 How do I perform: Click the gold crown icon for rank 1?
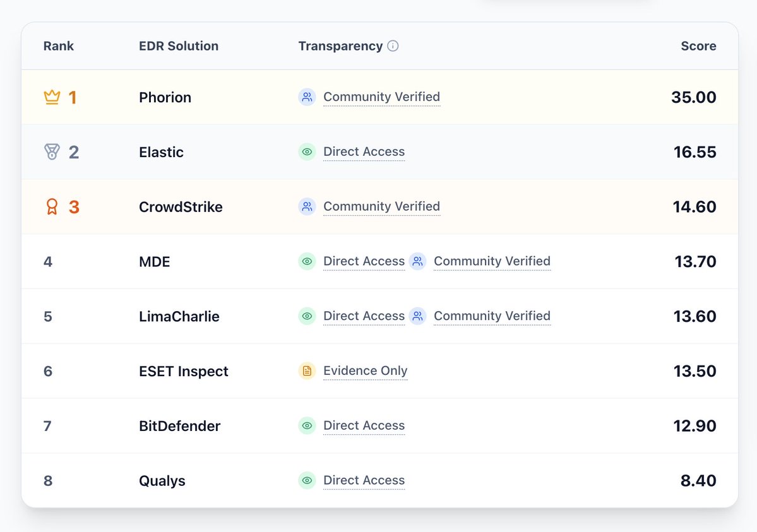(52, 97)
